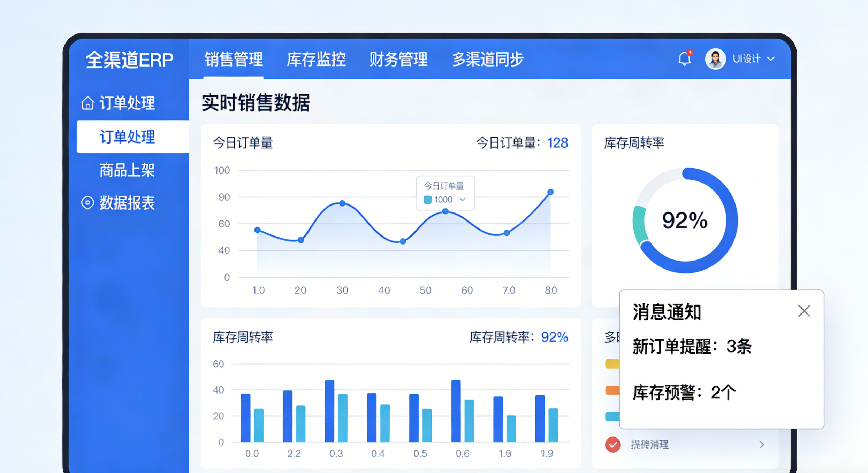Click the target icon beside 数据报表
Image resolution: width=868 pixels, height=473 pixels.
pos(87,203)
